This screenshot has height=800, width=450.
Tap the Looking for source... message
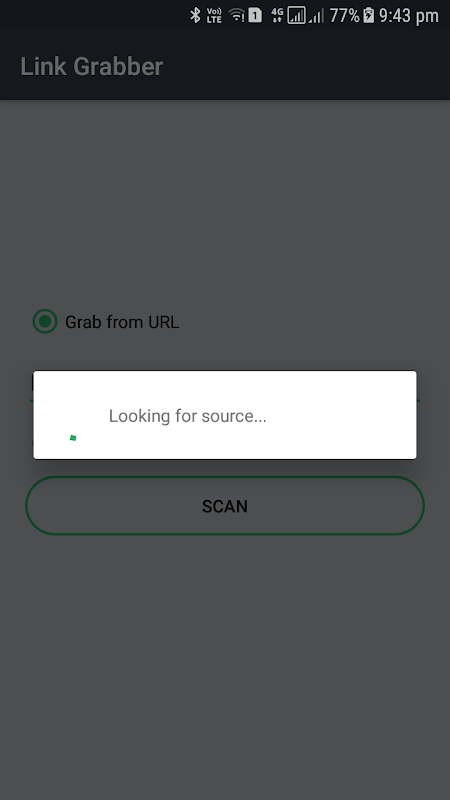coord(187,416)
